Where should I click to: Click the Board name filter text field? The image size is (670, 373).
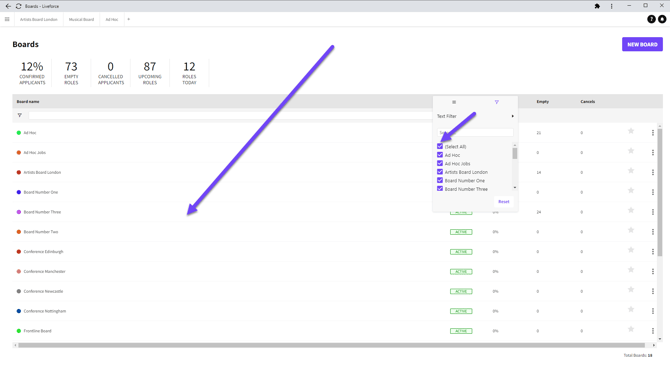(x=231, y=115)
